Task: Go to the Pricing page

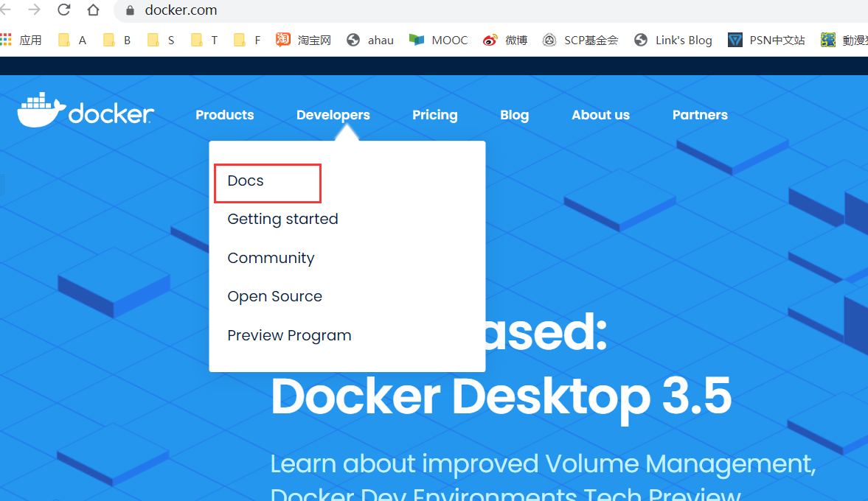Action: click(x=435, y=115)
